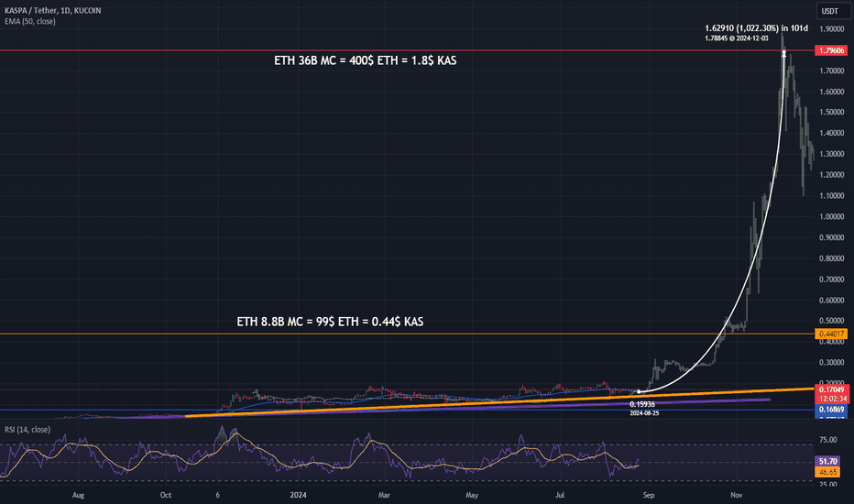Select the KASPA / Tether, 1D, KUCOIN title

(53, 10)
